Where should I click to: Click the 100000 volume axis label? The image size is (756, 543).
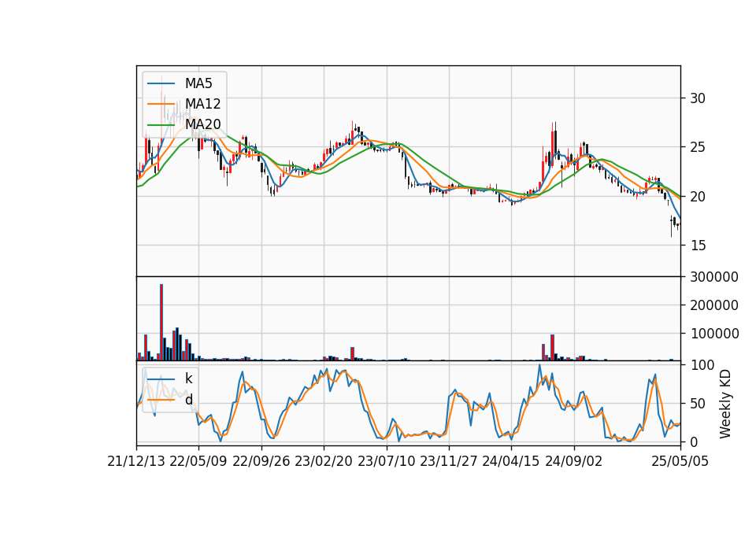714,334
